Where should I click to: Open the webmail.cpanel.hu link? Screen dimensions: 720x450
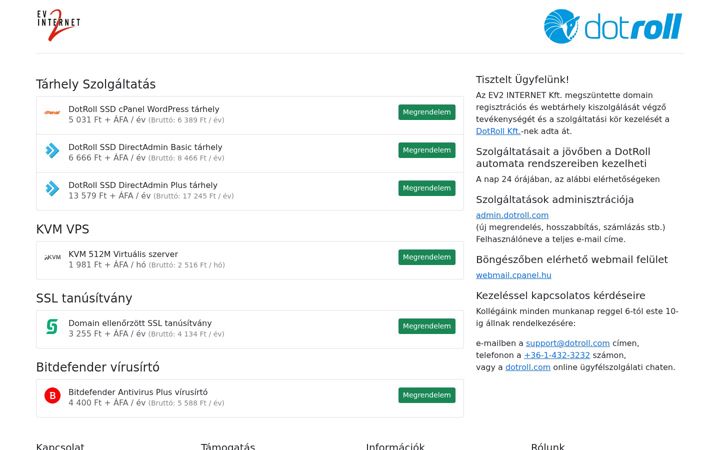pyautogui.click(x=513, y=276)
